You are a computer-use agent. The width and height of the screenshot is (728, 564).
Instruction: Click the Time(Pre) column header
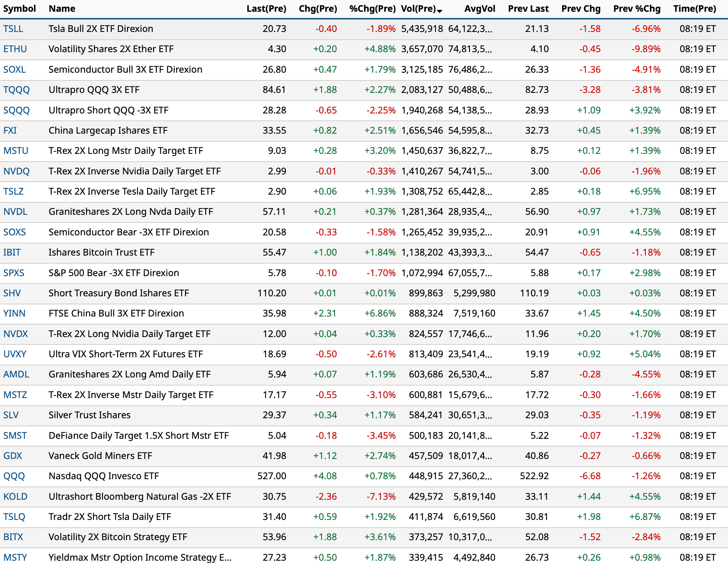694,9
